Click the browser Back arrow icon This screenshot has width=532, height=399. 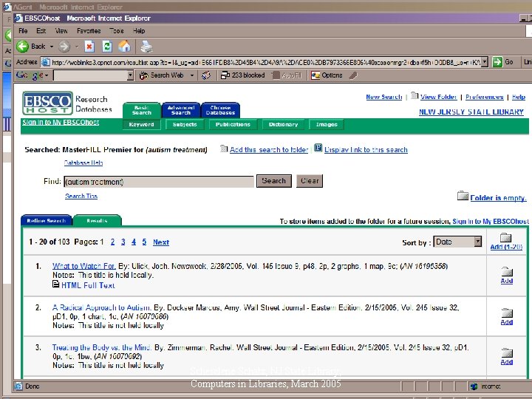pos(23,47)
